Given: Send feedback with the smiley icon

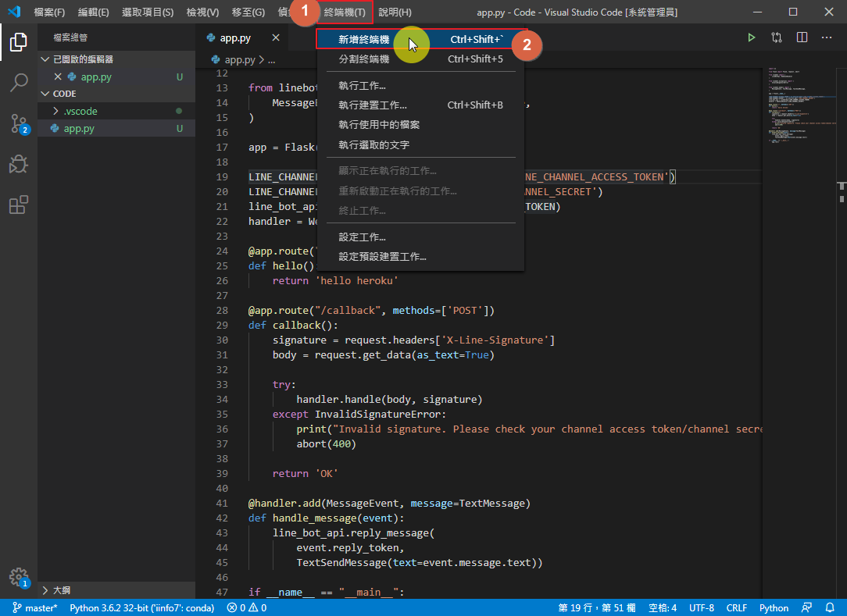Looking at the screenshot, I should click(x=806, y=607).
